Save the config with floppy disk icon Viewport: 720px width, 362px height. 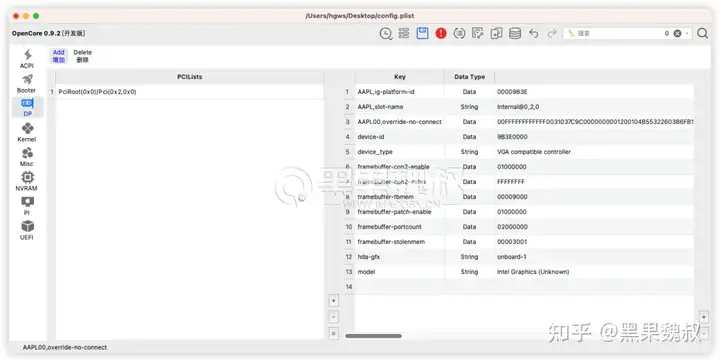422,33
